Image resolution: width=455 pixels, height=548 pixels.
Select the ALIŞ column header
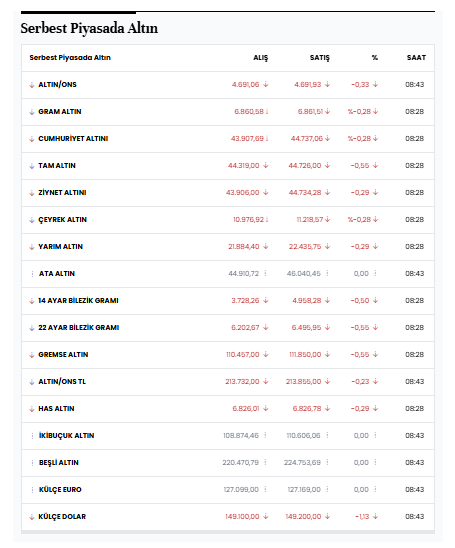pyautogui.click(x=261, y=58)
